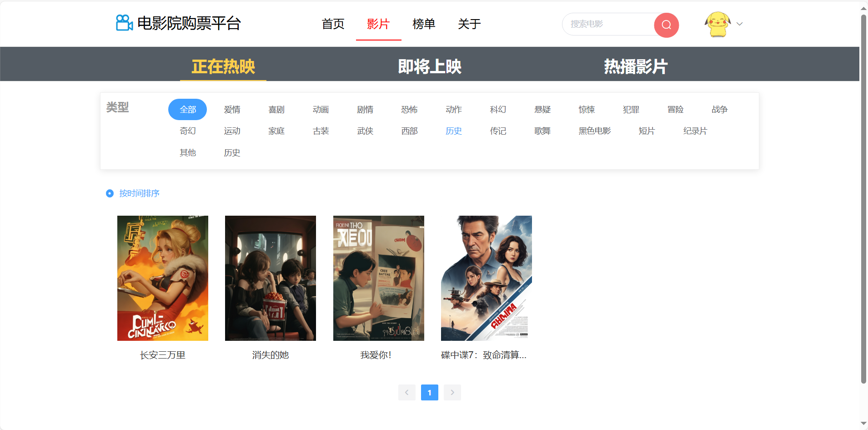Go to previous page arrow
This screenshot has height=430, width=868.
(407, 392)
